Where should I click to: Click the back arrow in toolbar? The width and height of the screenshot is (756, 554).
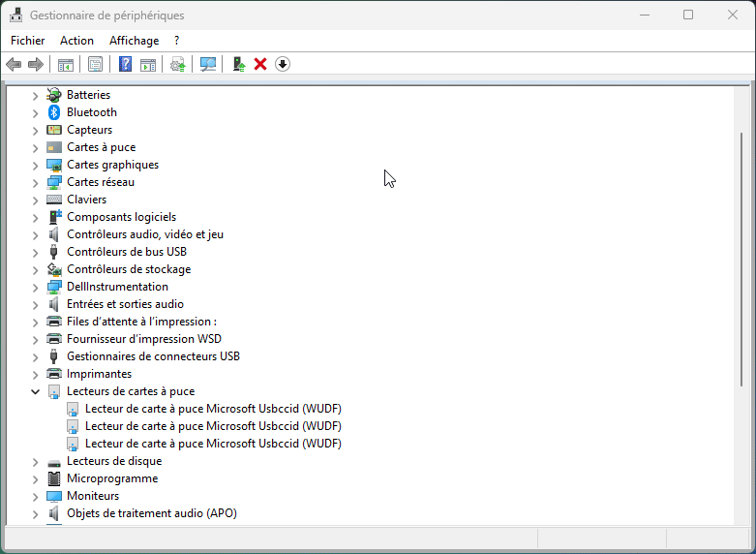tap(14, 64)
